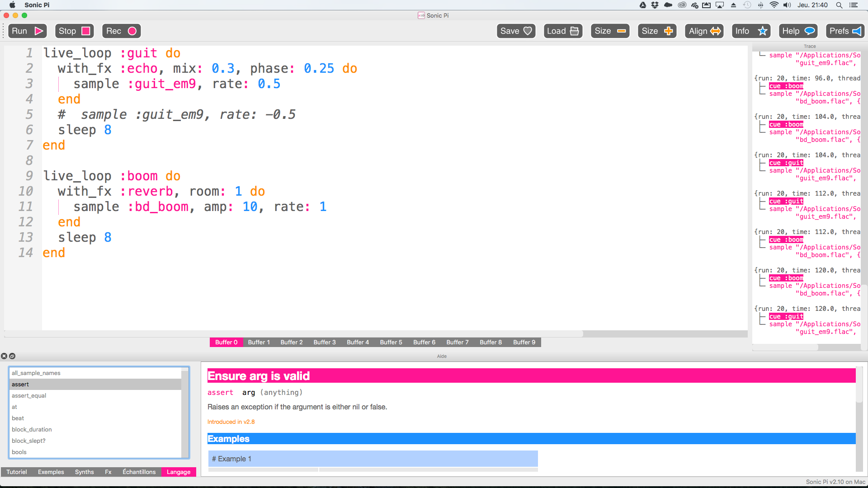This screenshot has width=868, height=488.
Task: Click the help document vertical scrollbar
Action: pyautogui.click(x=859, y=419)
